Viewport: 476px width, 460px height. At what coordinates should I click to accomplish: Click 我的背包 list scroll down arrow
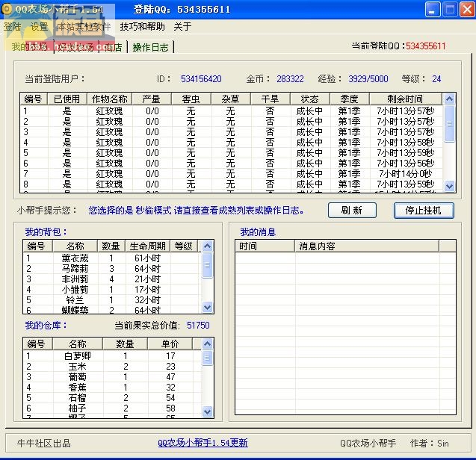click(207, 307)
